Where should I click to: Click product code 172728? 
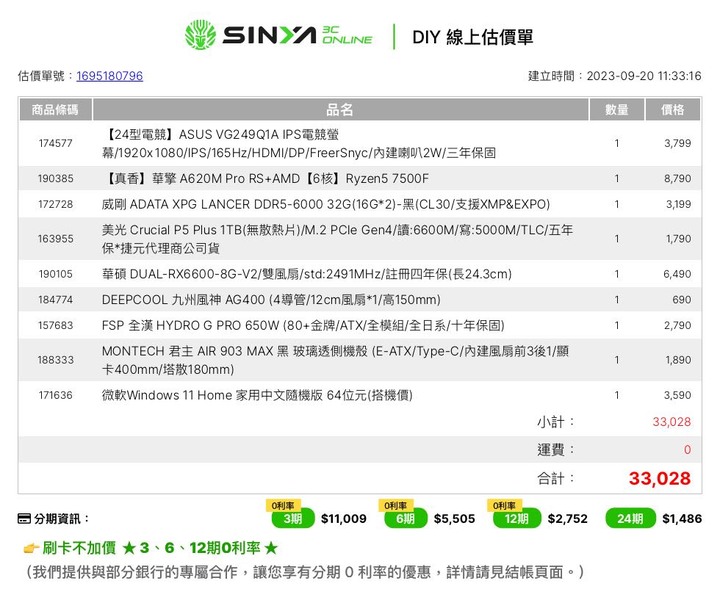click(x=56, y=204)
